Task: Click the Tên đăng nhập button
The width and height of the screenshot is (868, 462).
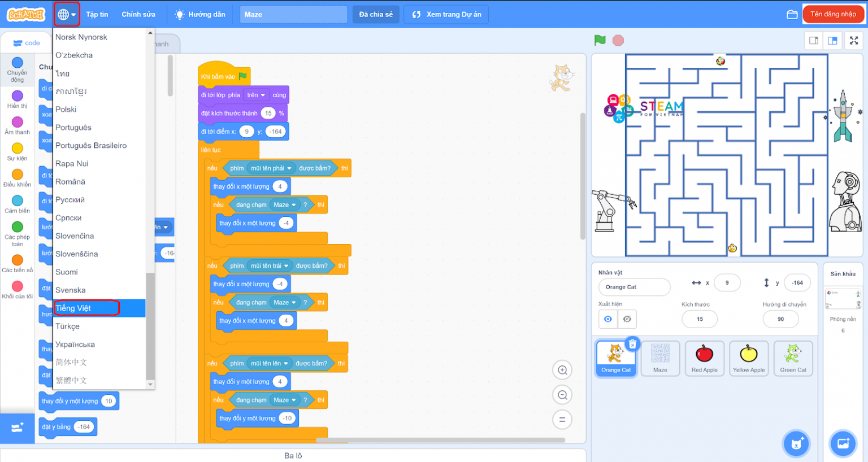Action: click(833, 15)
